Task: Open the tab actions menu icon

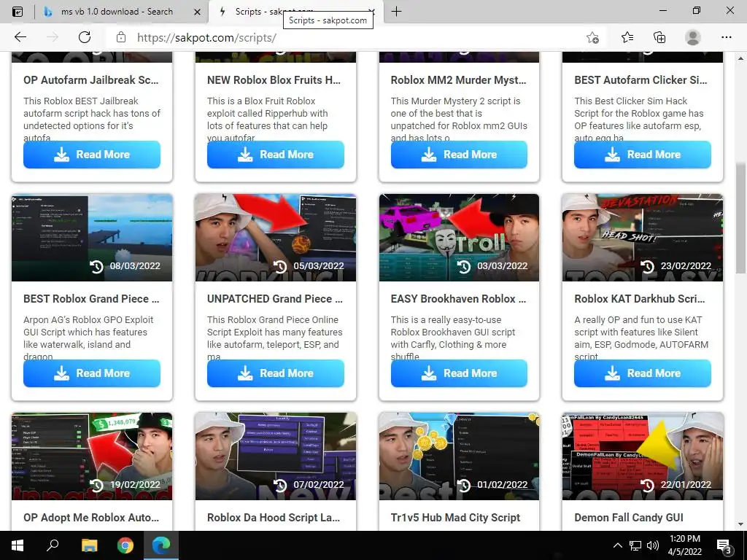Action: [18, 12]
